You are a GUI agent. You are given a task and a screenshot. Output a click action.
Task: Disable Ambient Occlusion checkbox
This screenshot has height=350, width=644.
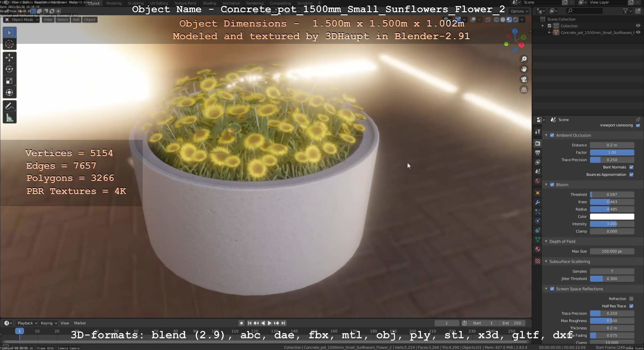click(x=552, y=135)
